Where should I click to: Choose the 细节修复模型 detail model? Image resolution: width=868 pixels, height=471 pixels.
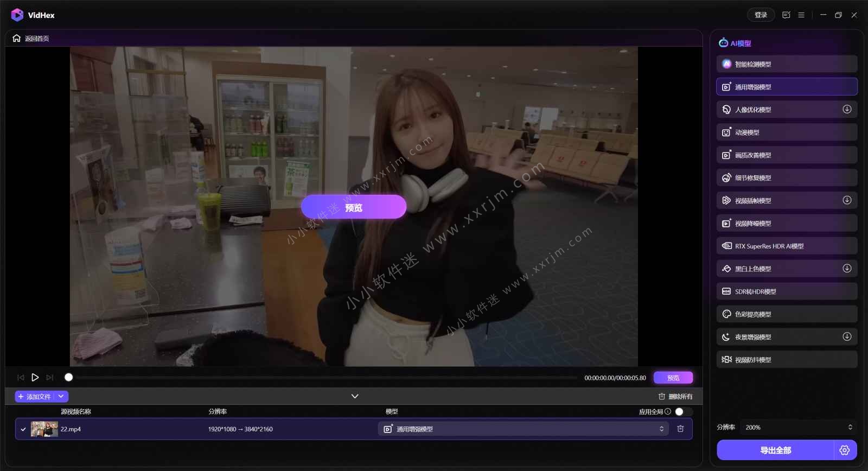click(x=787, y=178)
